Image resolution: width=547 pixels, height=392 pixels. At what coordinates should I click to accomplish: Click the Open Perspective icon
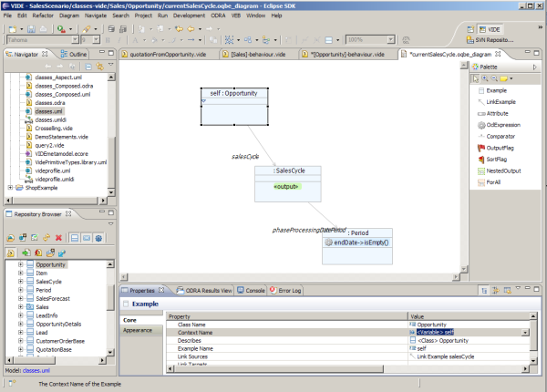pyautogui.click(x=470, y=29)
